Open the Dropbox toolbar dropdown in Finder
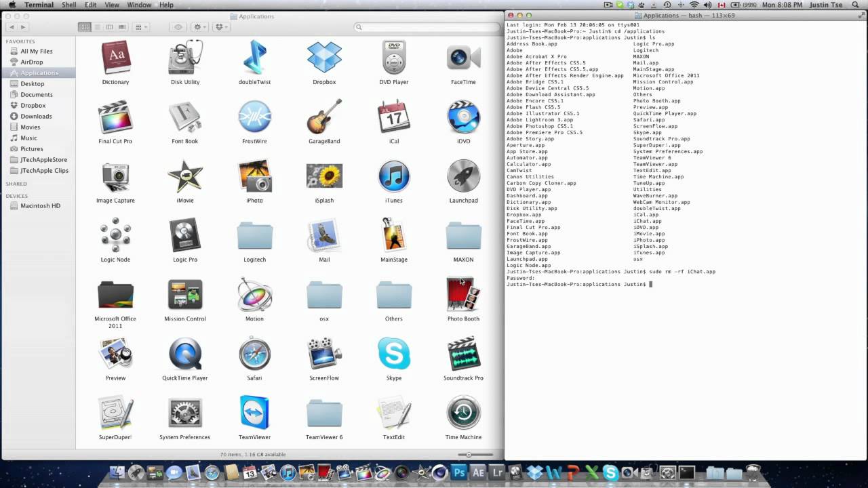Image resolution: width=868 pixels, height=488 pixels. click(x=221, y=27)
